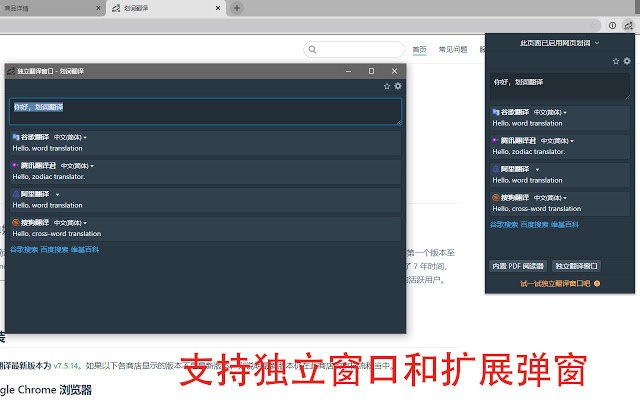Click the Tencent Translator icon in extension popup

coord(496,141)
